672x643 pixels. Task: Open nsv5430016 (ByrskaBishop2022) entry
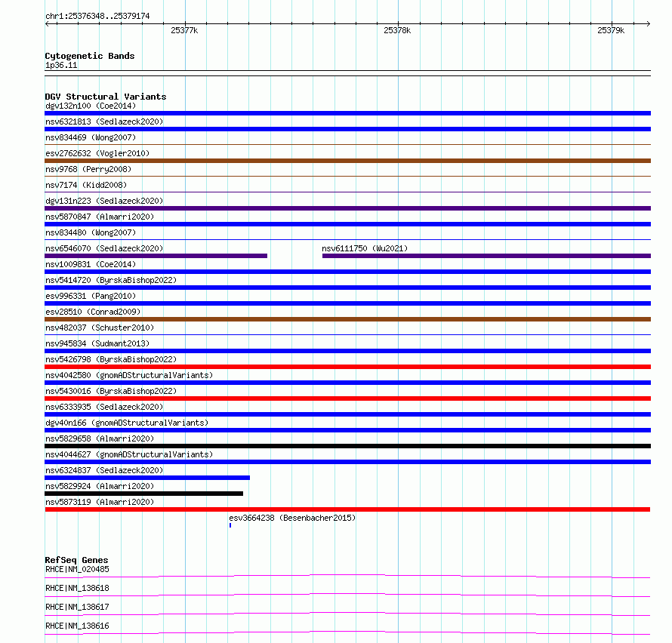(111, 391)
